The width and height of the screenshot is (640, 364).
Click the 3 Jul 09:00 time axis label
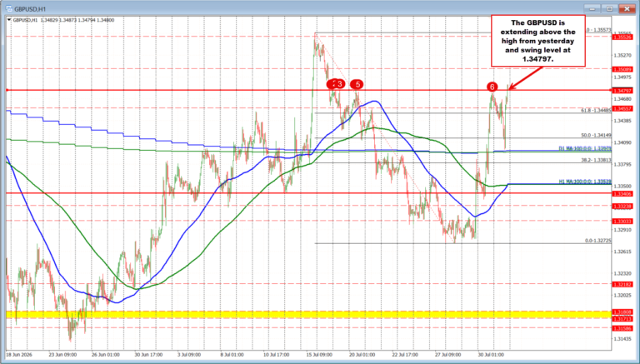pyautogui.click(x=188, y=355)
